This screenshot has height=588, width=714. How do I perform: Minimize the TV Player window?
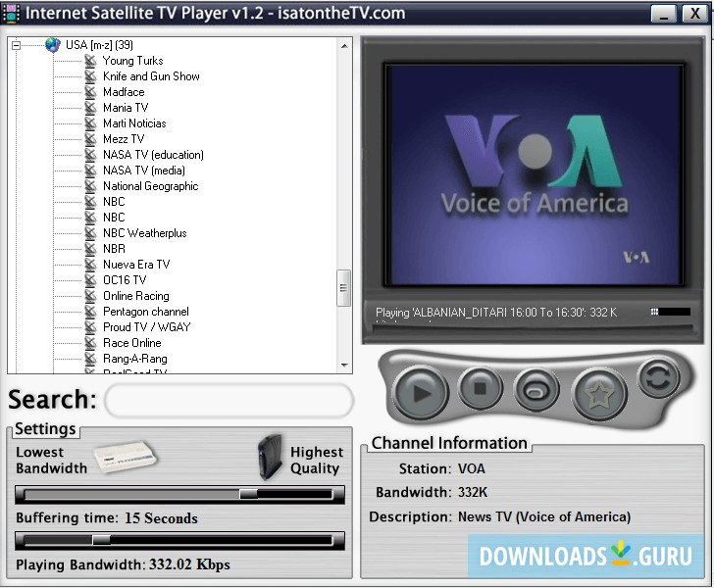coord(663,14)
